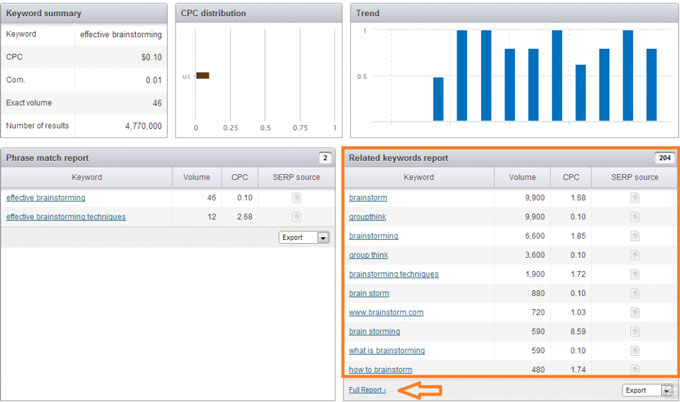Image resolution: width=680 pixels, height=402 pixels.
Task: Open 'groupthink' related keyword link
Action: tap(367, 217)
